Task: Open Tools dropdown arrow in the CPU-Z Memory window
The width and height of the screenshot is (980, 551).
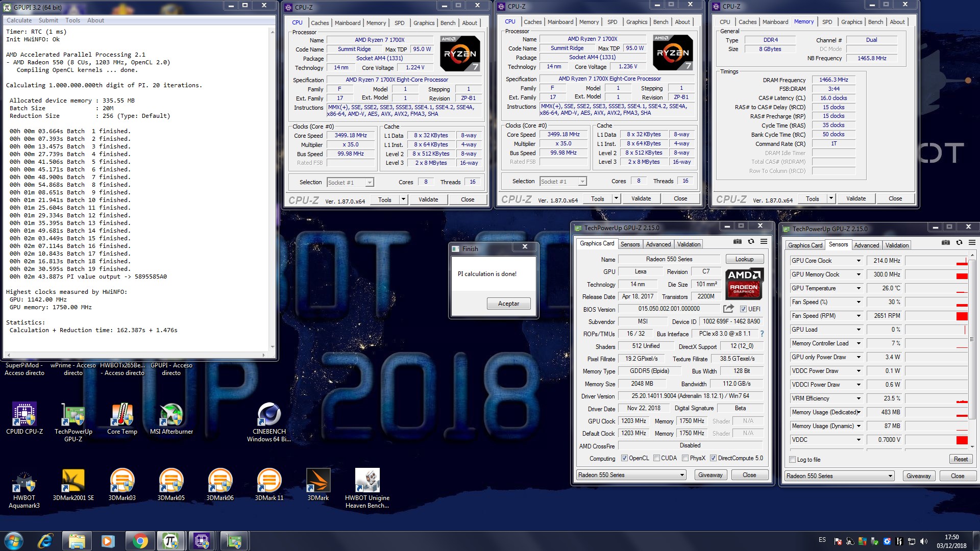Action: (x=831, y=198)
